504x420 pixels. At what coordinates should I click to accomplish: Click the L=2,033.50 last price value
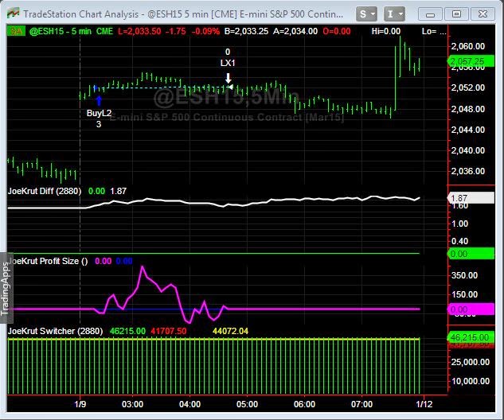(x=139, y=32)
